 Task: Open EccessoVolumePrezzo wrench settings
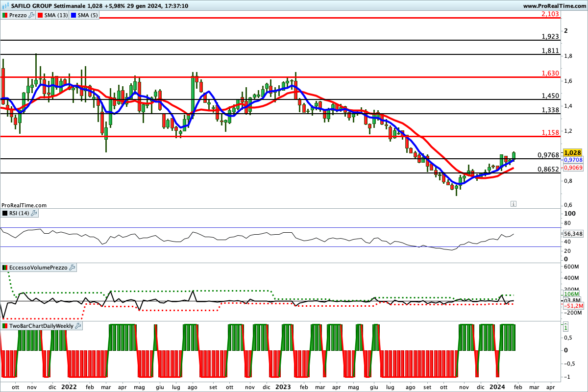click(x=72, y=268)
